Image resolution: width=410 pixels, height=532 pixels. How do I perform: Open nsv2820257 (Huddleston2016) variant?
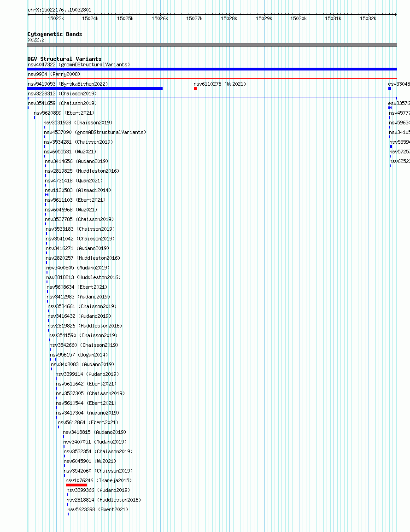[x=83, y=258]
